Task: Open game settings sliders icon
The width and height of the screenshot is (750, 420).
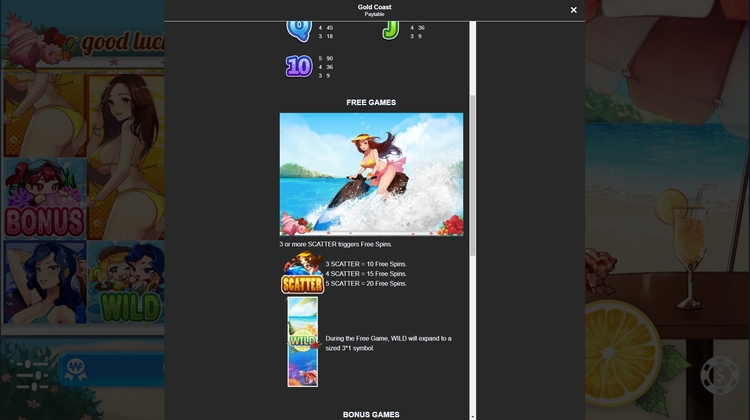Action: tap(33, 374)
